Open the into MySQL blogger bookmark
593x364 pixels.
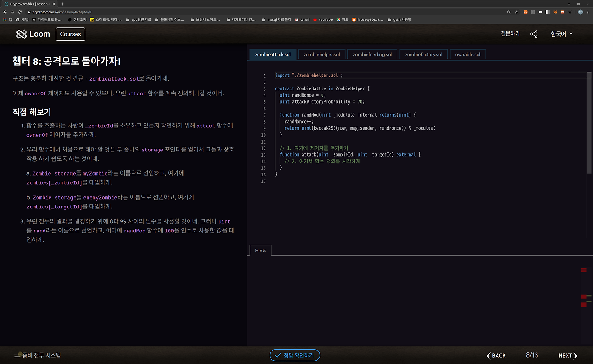tap(367, 19)
